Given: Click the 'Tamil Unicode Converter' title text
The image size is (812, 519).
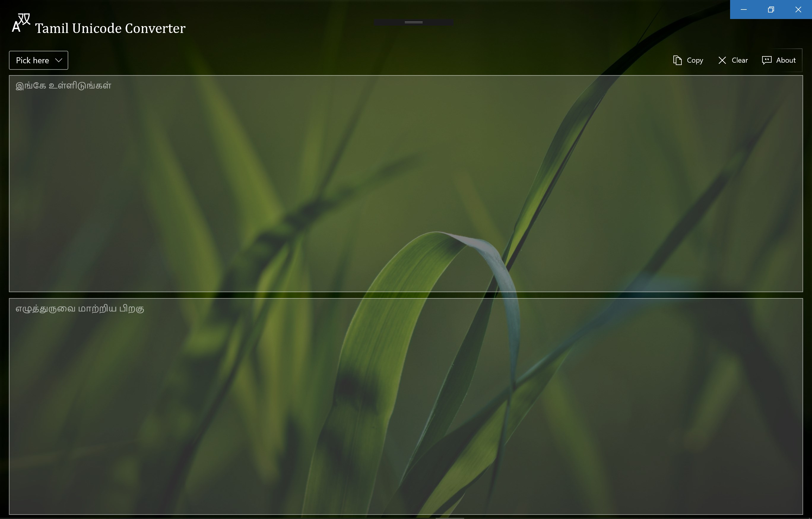Looking at the screenshot, I should [110, 28].
